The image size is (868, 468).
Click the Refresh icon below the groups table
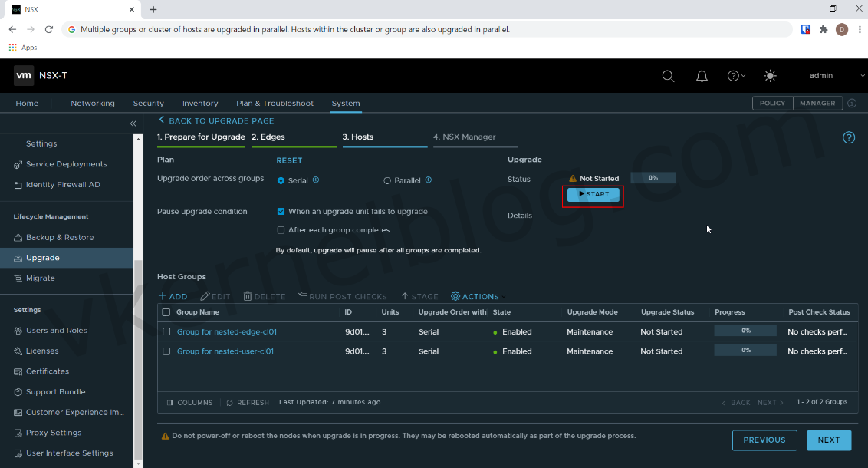[x=247, y=402]
